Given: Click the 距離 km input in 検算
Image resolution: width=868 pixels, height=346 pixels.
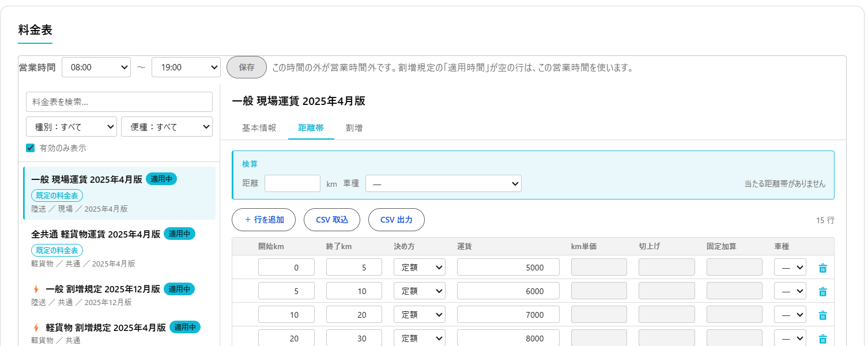Looking at the screenshot, I should point(292,183).
